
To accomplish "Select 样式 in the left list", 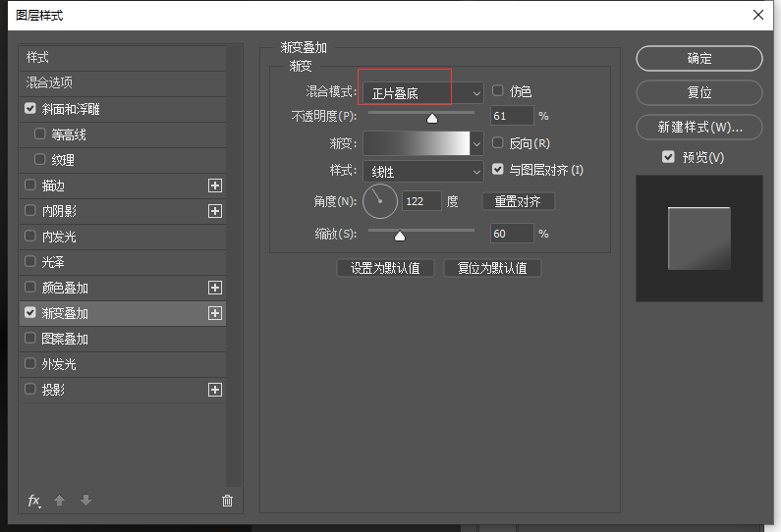I will pos(123,57).
